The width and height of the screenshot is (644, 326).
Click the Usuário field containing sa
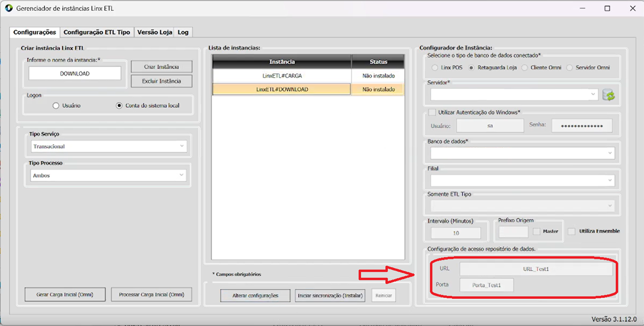[x=490, y=126]
